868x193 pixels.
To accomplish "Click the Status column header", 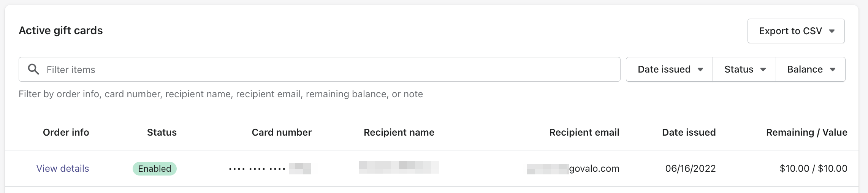I will (x=162, y=132).
